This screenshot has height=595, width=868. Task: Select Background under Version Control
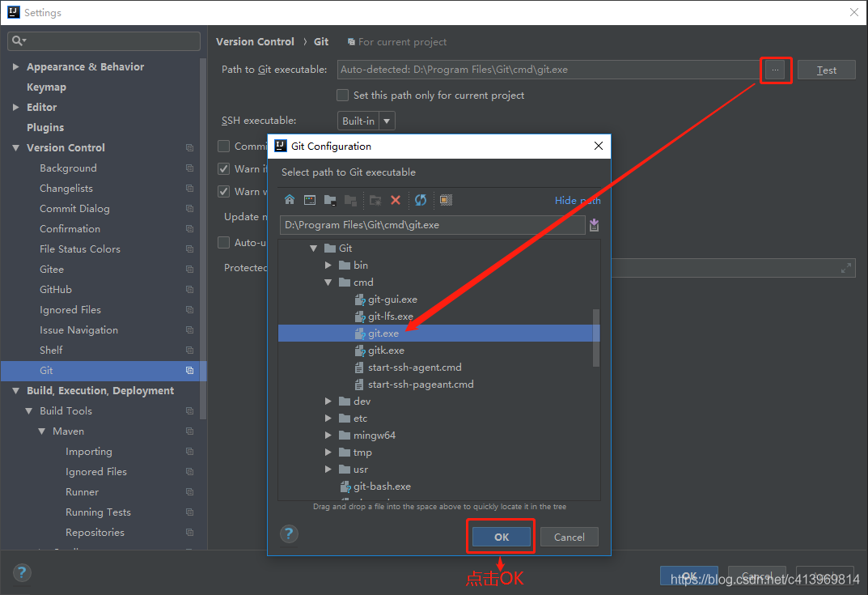pos(68,168)
